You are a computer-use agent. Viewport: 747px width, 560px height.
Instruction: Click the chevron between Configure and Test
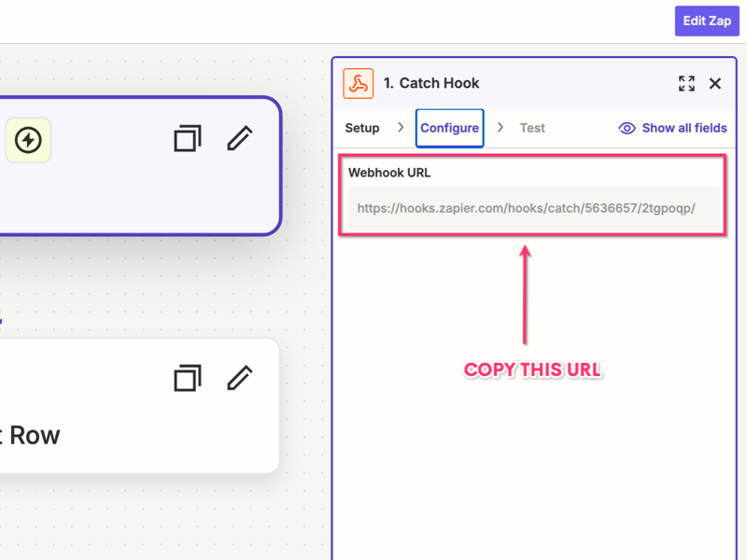tap(500, 127)
